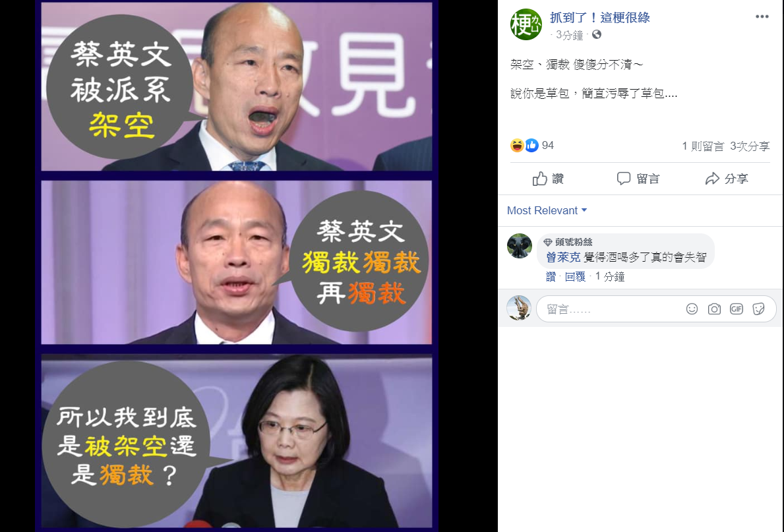
Task: Open commenter profile 曾萊克
Action: pyautogui.click(x=563, y=257)
